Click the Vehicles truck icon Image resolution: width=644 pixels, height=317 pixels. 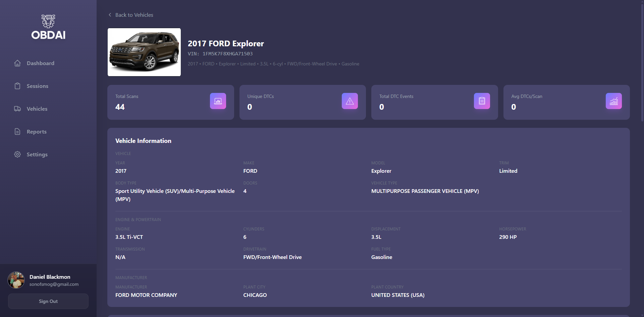click(17, 109)
